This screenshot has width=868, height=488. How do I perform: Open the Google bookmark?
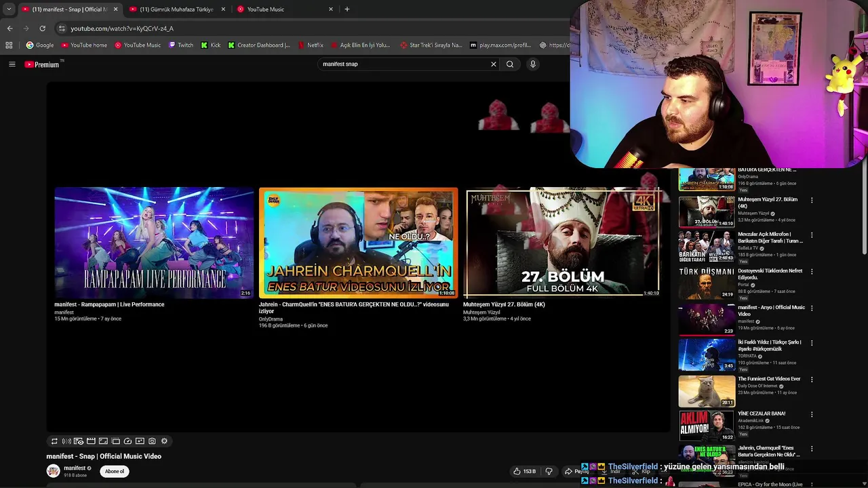(40, 45)
